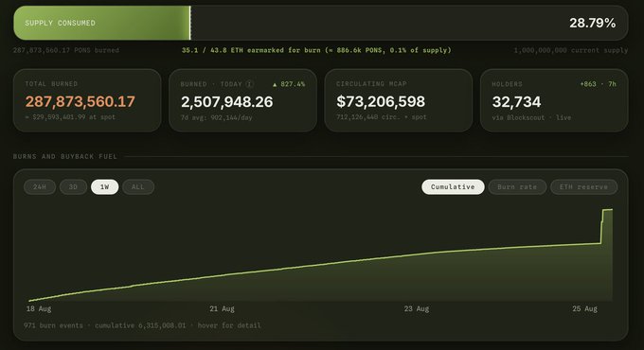Click the 1,000,000,000 current supply label

pyautogui.click(x=571, y=50)
